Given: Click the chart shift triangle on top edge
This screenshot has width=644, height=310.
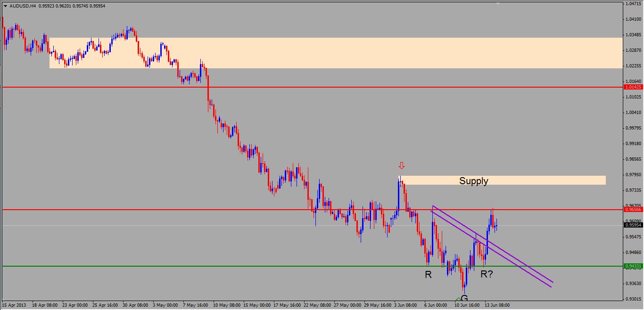Looking at the screenshot, I should pos(498,3).
